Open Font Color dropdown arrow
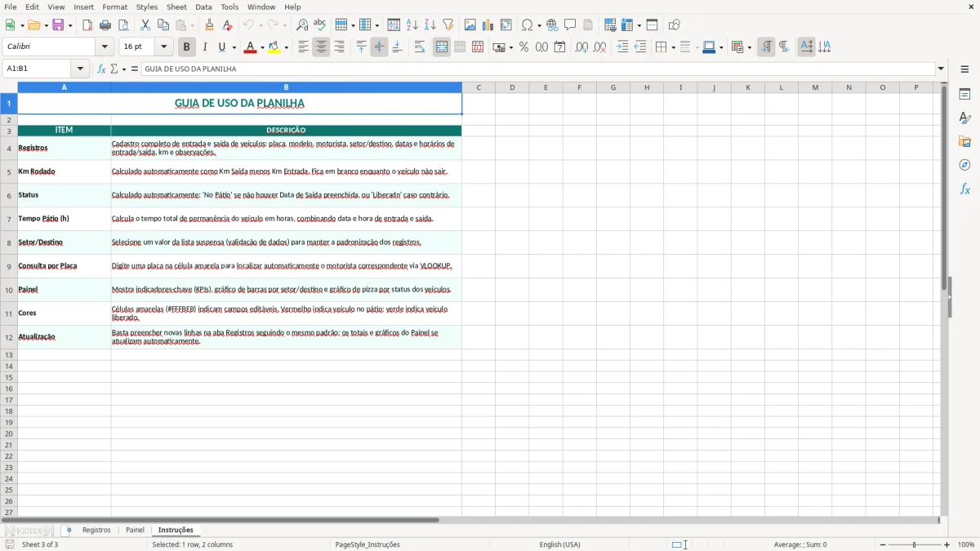Screen dimensions: 980x551 262,47
